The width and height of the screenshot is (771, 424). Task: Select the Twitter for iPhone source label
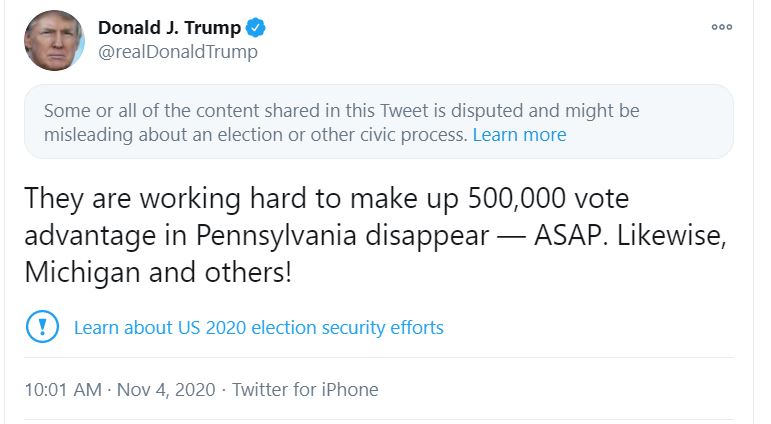(305, 389)
